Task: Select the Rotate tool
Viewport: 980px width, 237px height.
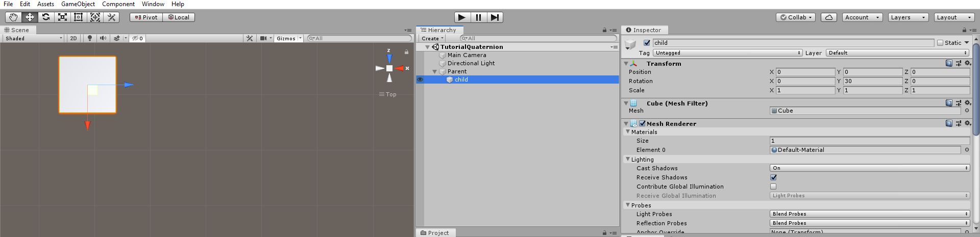Action: point(46,17)
